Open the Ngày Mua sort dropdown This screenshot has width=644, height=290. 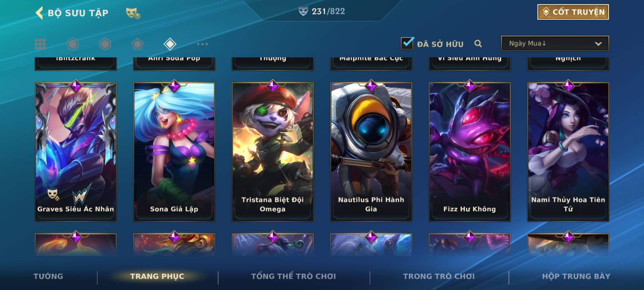(x=555, y=43)
